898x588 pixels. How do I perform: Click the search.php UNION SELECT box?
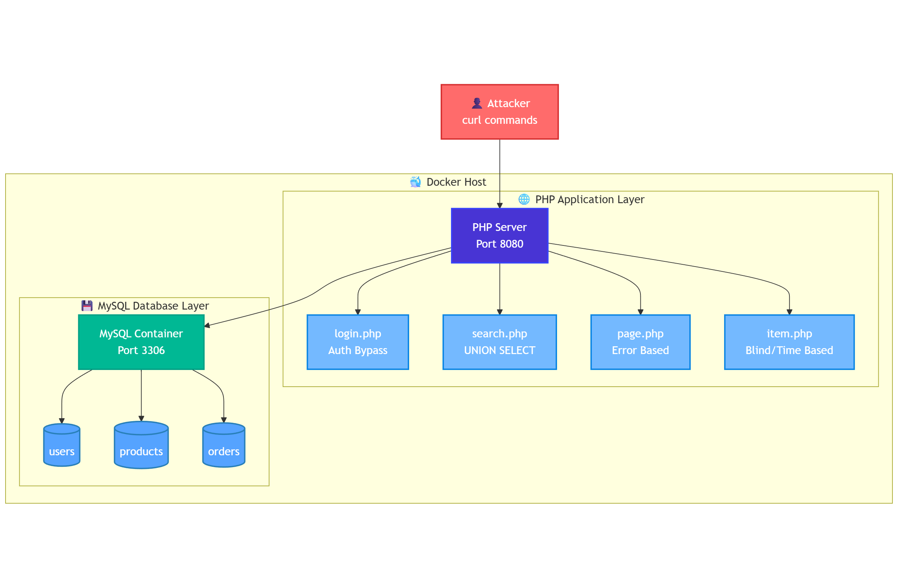coord(500,342)
